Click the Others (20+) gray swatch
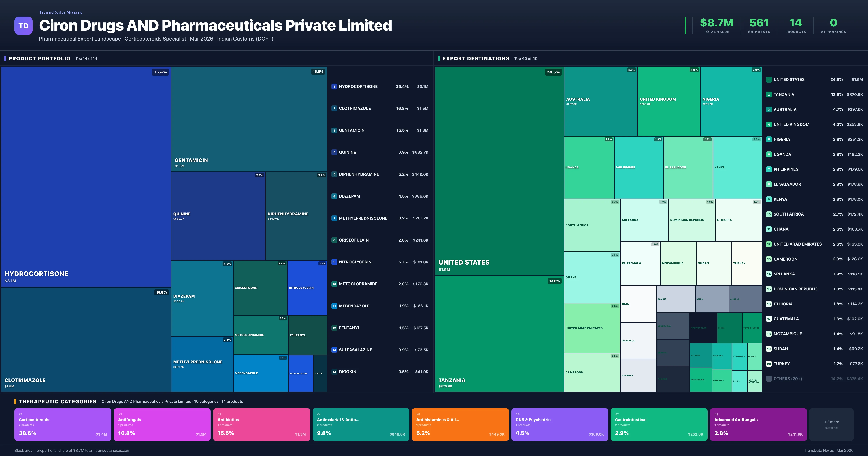Image resolution: width=868 pixels, height=456 pixels. point(769,379)
